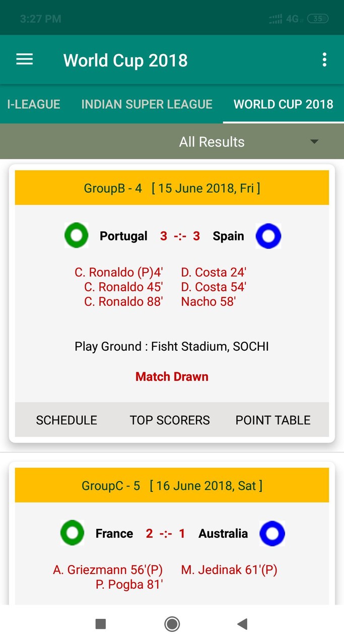The width and height of the screenshot is (344, 644).
Task: Tap the Android recent apps square icon
Action: [x=100, y=623]
